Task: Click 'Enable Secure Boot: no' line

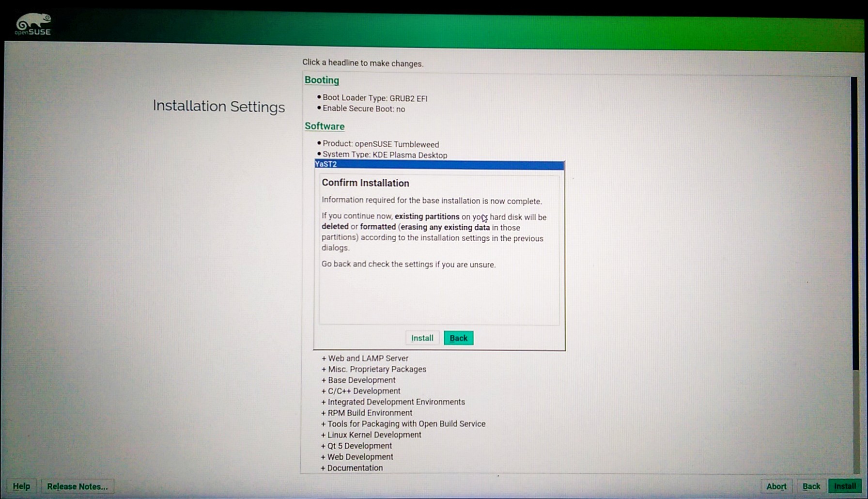Action: pos(361,109)
